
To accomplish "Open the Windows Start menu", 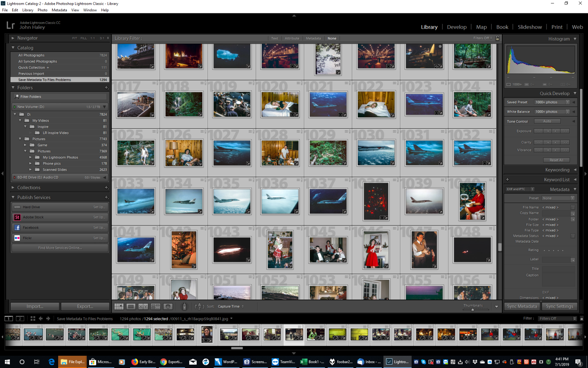I will pyautogui.click(x=7, y=362).
